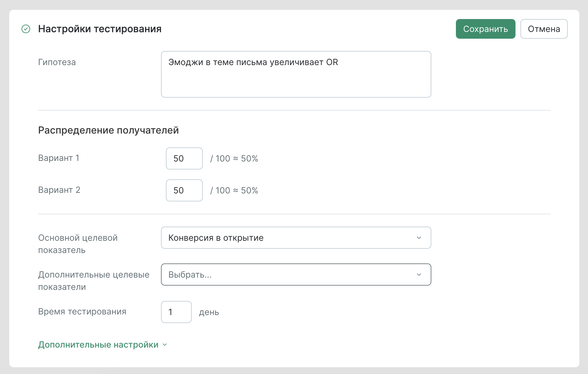Click the chevron in the Выбрать... select
This screenshot has width=588, height=374.
pos(419,275)
